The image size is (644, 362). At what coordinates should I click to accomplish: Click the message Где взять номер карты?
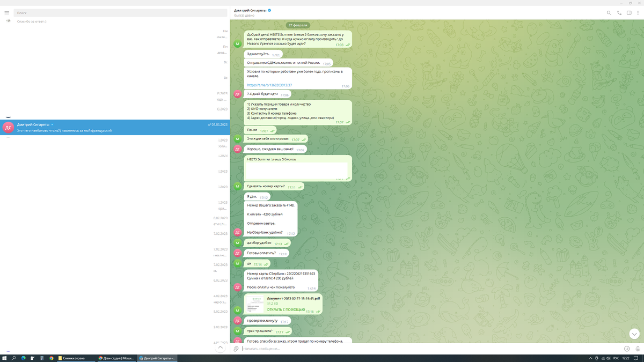click(274, 186)
